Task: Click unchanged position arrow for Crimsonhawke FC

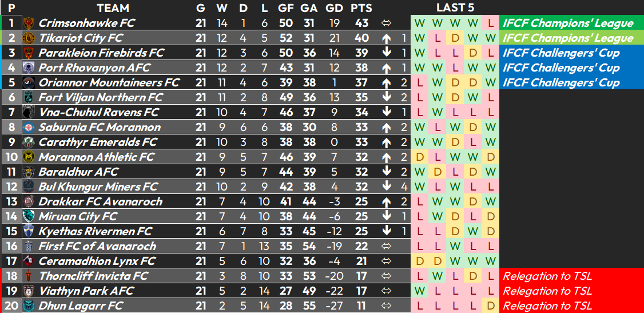Action: (386, 23)
